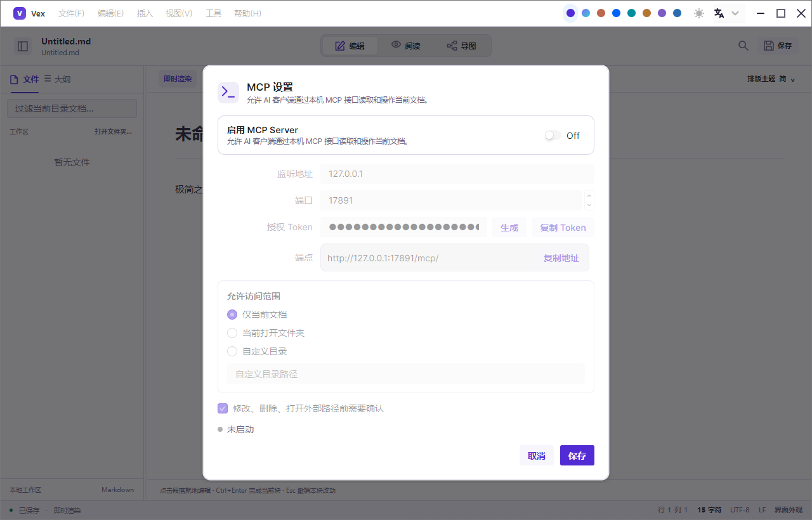This screenshot has width=812, height=520.
Task: Switch to the 编辑 mode tab
Action: click(x=350, y=46)
